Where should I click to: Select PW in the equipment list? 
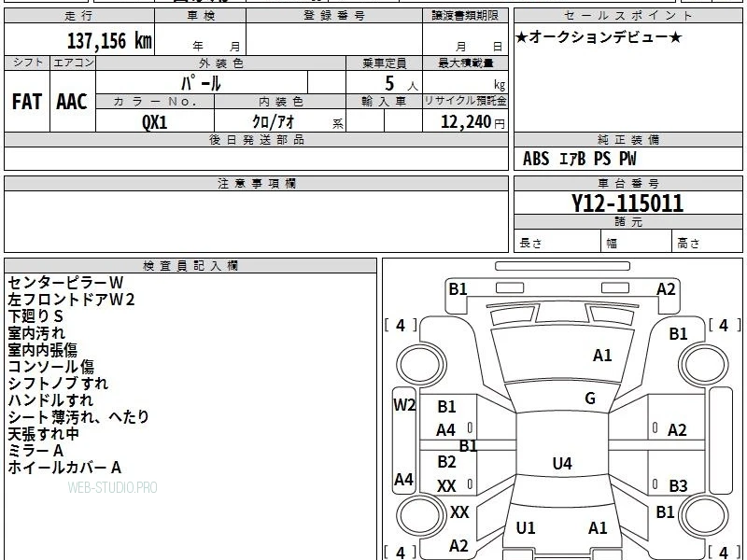pyautogui.click(x=627, y=159)
